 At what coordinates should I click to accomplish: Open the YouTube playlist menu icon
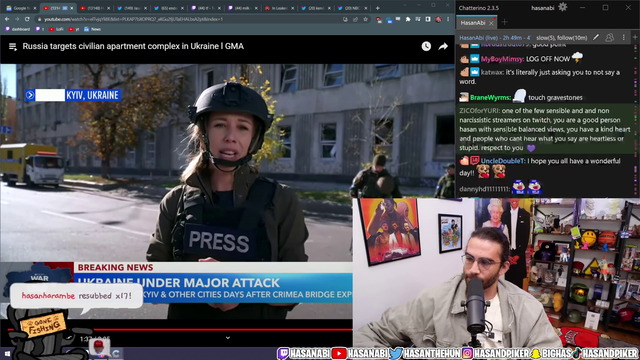[13, 47]
